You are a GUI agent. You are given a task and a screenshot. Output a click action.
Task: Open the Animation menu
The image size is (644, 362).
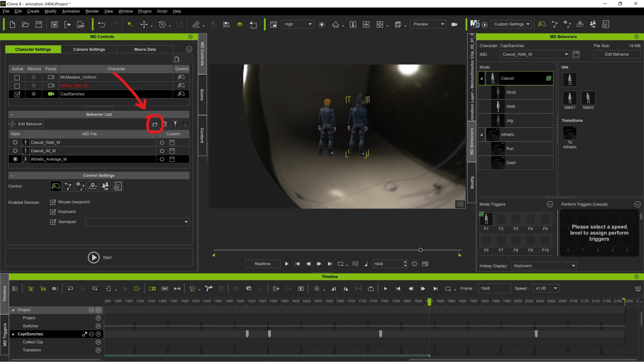pos(71,11)
